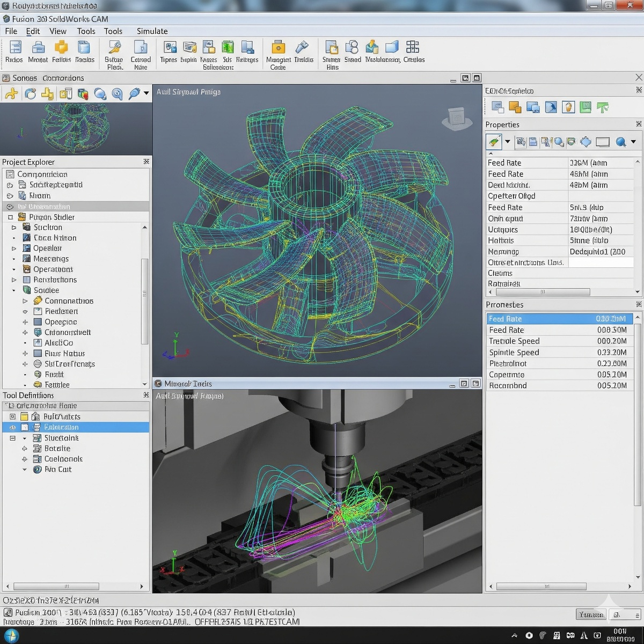Click the green T-shaped icon in right panel
The image size is (644, 644).
[x=603, y=107]
